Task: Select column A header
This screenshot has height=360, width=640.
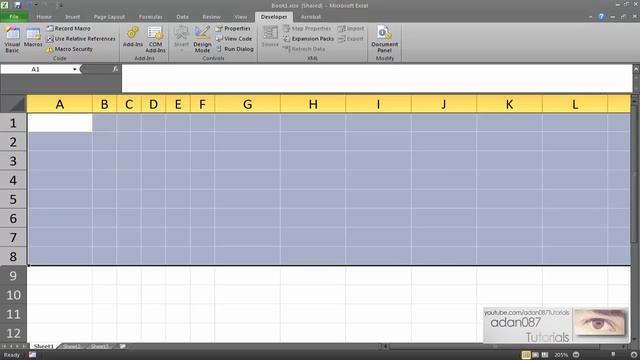Action: point(60,104)
